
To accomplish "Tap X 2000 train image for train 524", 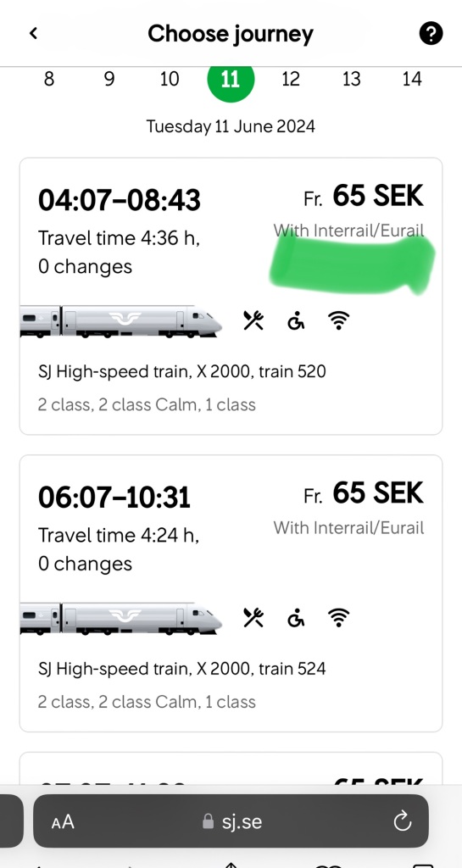I will (x=120, y=618).
